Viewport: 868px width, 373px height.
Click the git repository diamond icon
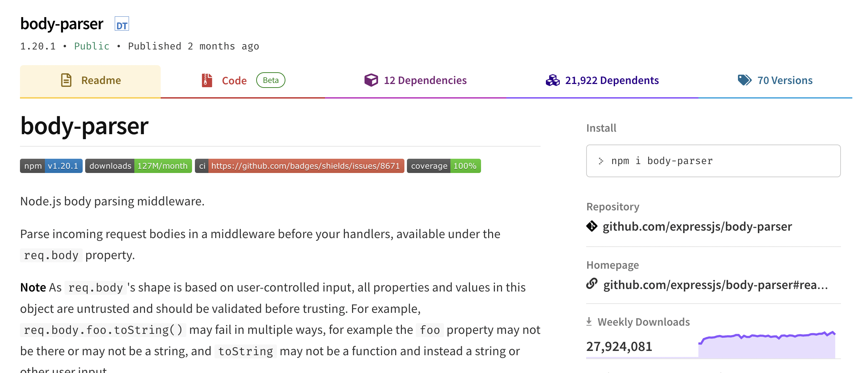(x=592, y=226)
